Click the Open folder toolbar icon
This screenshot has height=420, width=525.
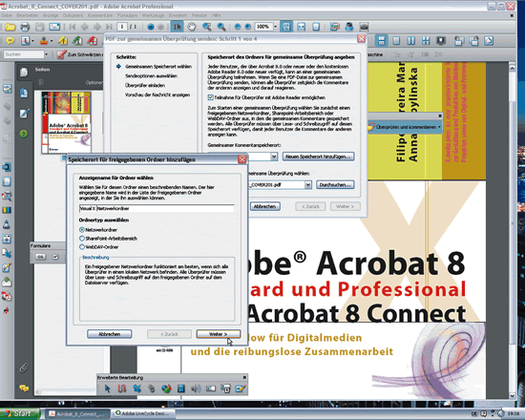click(10, 27)
